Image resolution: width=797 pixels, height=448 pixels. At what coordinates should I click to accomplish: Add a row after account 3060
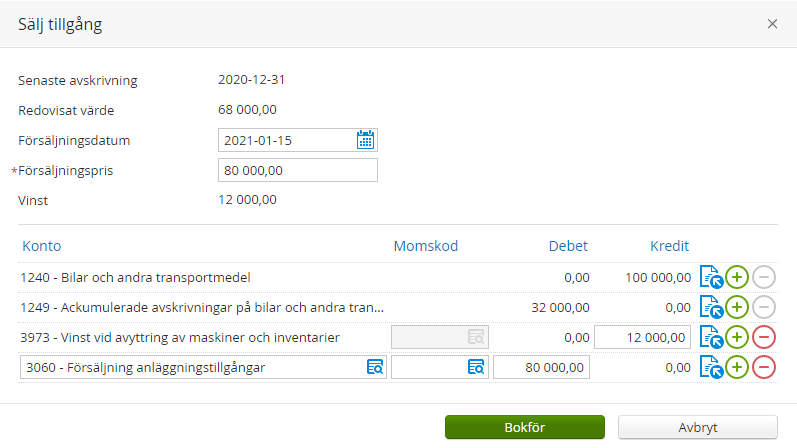click(737, 368)
